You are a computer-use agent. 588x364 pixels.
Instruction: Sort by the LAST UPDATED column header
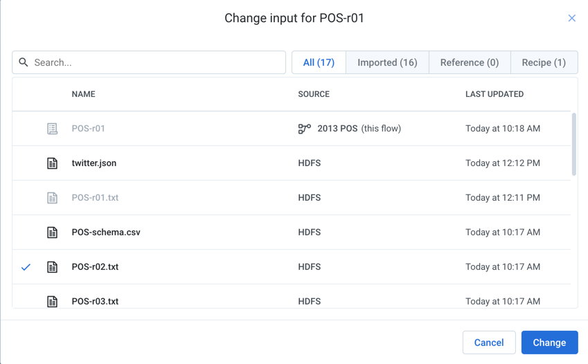[x=495, y=94]
